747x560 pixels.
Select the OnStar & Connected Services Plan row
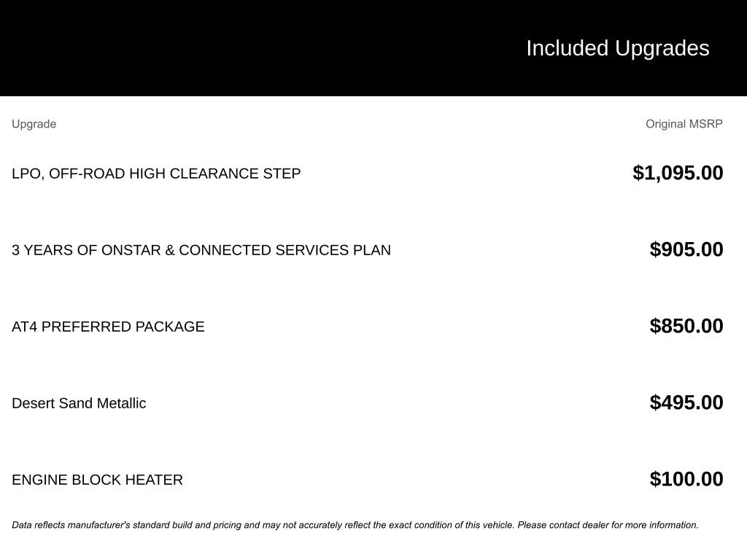pyautogui.click(x=201, y=250)
